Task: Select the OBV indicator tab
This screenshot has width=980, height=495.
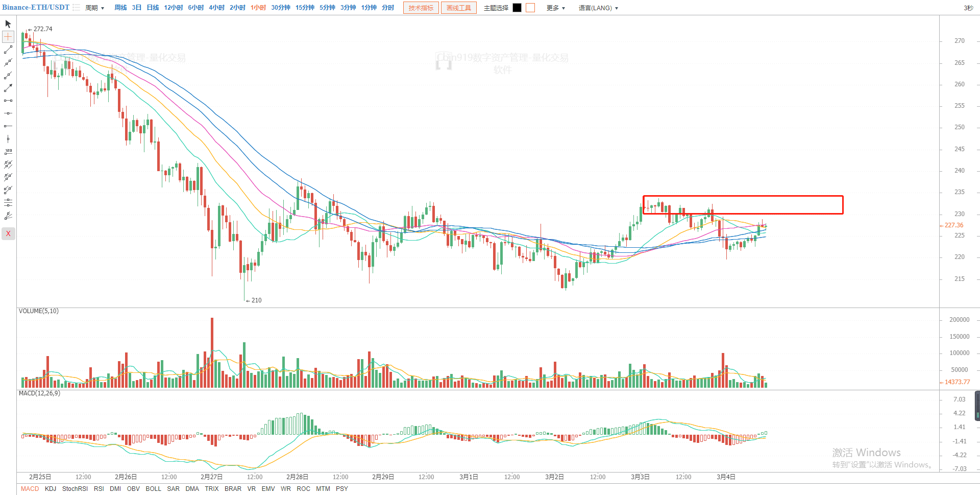Action: tap(133, 489)
